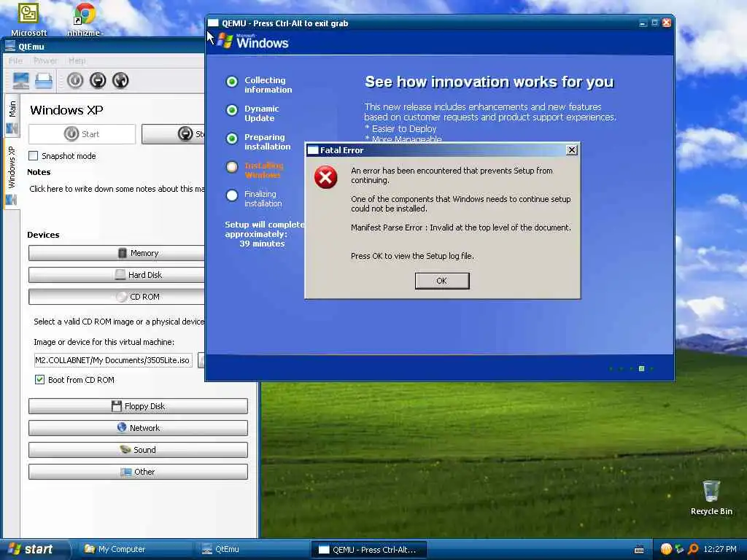This screenshot has height=560, width=747.
Task: Expand the Floppy Disk device section
Action: [x=138, y=406]
